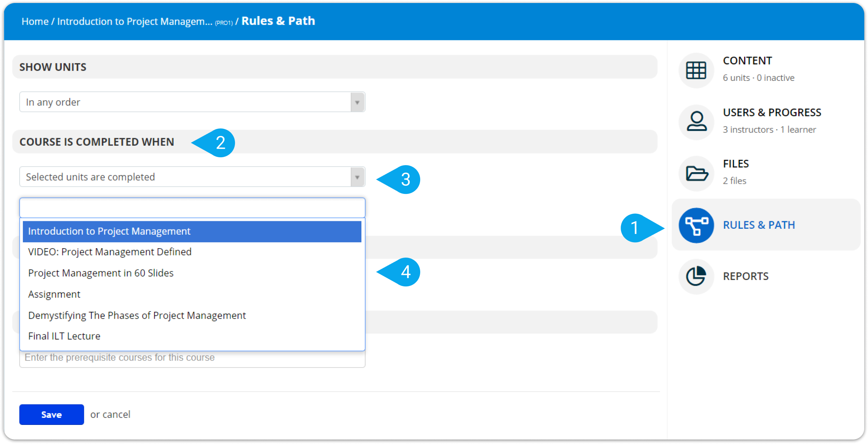Open the Content grid icon
The width and height of the screenshot is (868, 444).
[696, 70]
